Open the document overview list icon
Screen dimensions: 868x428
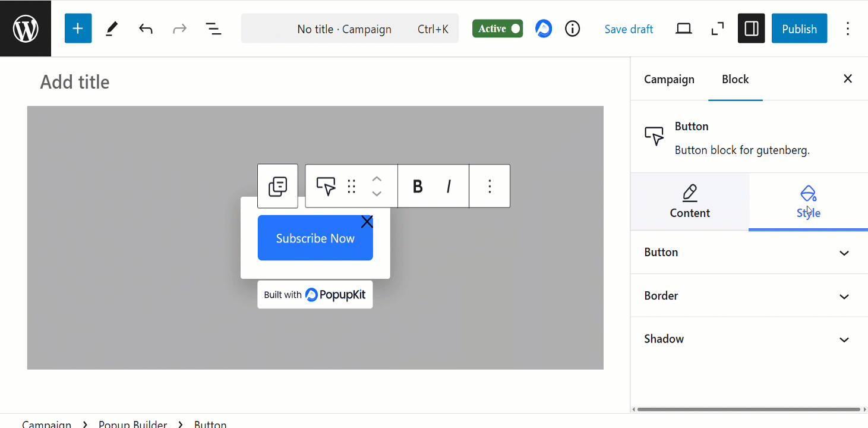pyautogui.click(x=213, y=29)
